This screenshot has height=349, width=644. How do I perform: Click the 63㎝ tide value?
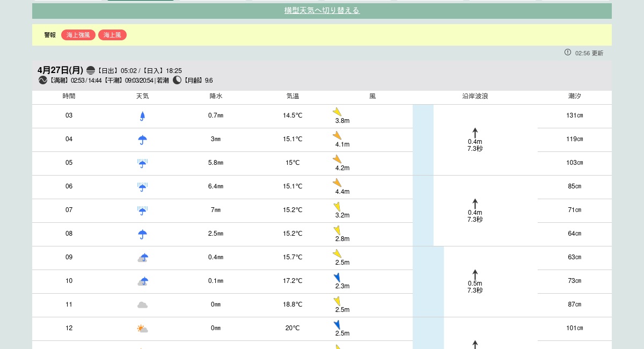[575, 258]
